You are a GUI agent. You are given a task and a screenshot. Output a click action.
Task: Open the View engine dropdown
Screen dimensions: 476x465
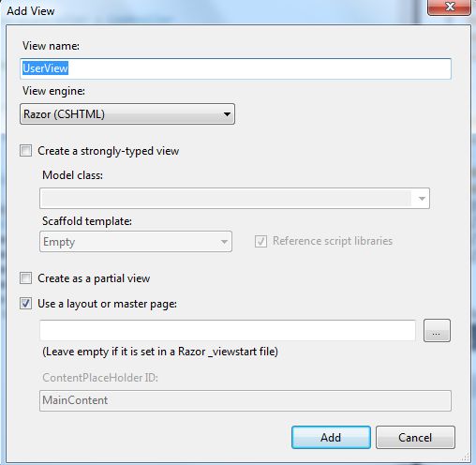(x=127, y=114)
